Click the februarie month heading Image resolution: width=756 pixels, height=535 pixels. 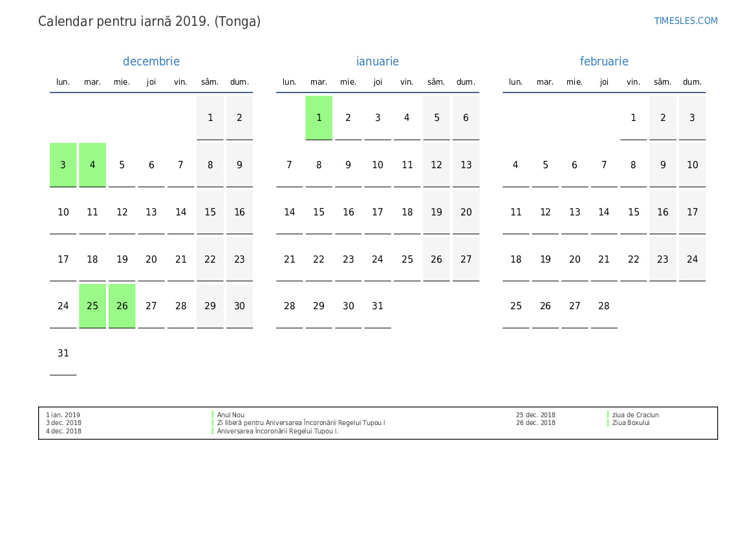coord(604,61)
